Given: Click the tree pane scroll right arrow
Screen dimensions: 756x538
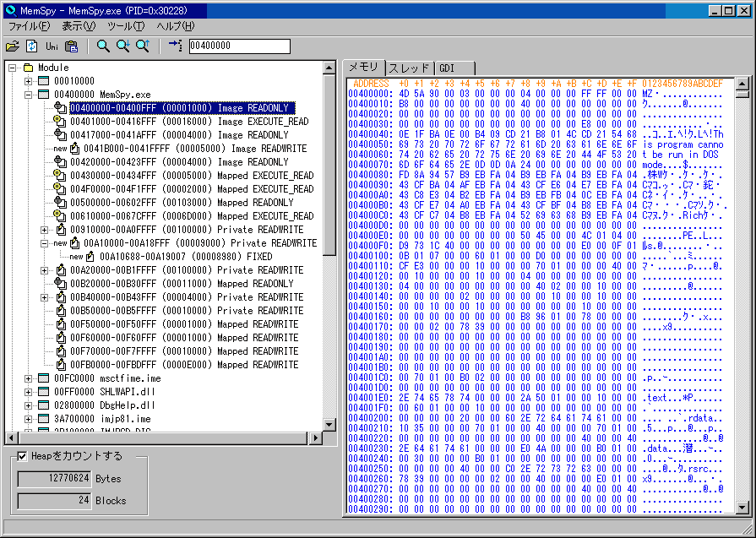Looking at the screenshot, I should pos(315,438).
